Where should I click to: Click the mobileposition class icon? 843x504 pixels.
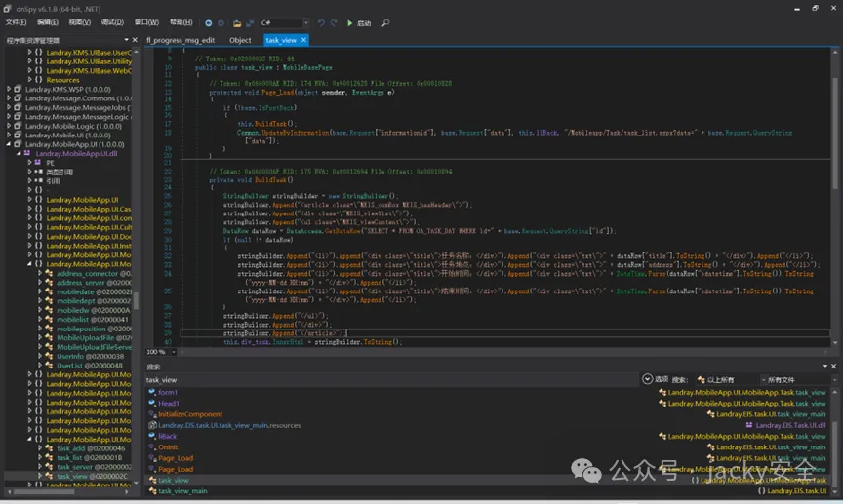tap(49, 329)
